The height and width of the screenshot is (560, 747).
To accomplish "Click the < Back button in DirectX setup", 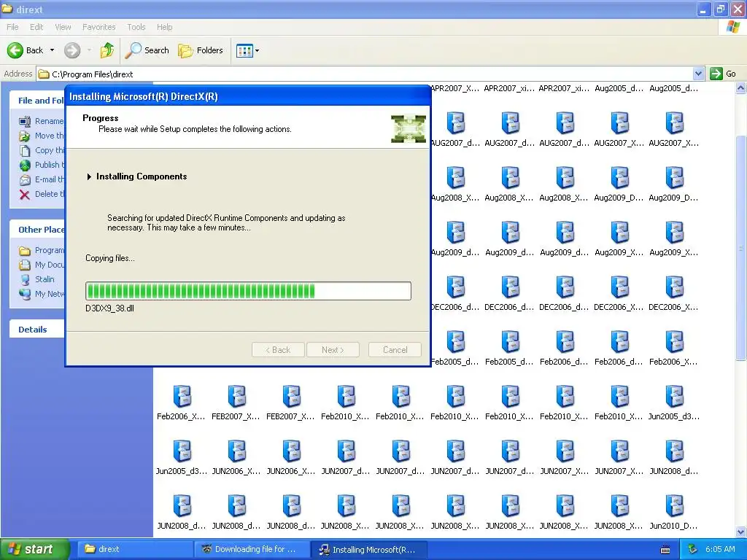I will pyautogui.click(x=278, y=350).
